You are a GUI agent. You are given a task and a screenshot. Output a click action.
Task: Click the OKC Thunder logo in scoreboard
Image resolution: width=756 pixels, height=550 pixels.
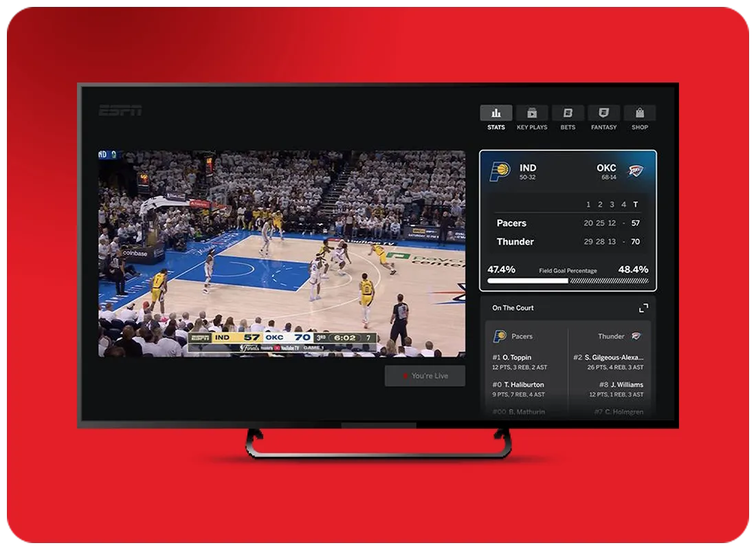click(635, 170)
